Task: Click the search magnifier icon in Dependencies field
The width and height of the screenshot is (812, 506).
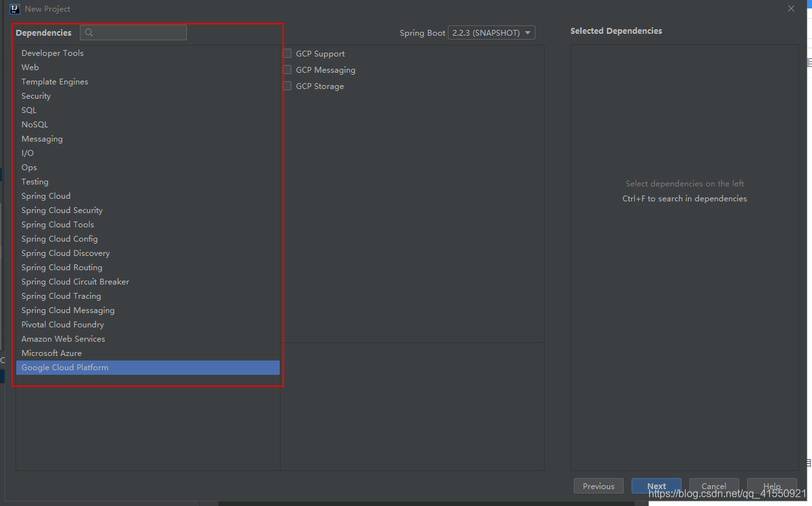Action: (x=89, y=32)
